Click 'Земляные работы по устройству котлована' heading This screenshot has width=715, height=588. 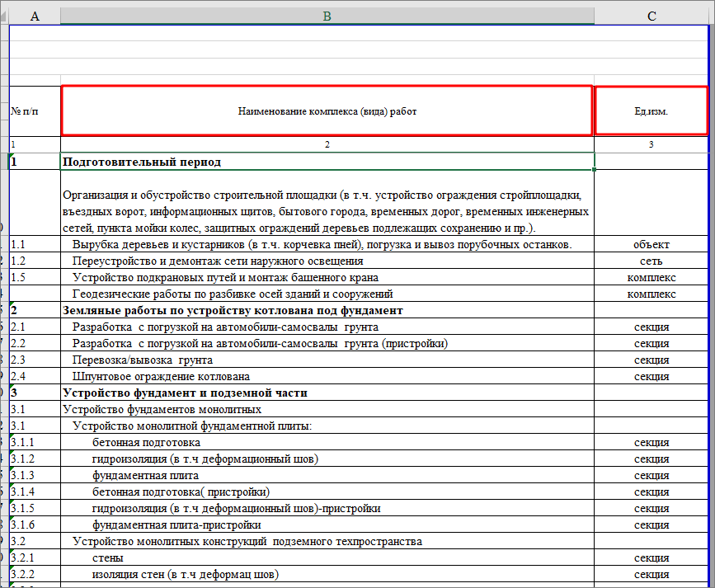(233, 310)
